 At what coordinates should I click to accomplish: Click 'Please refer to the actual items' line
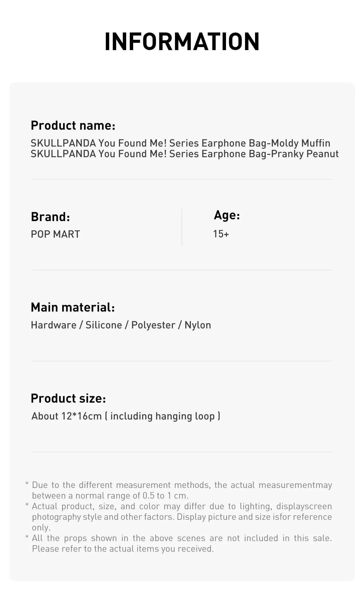[123, 549]
